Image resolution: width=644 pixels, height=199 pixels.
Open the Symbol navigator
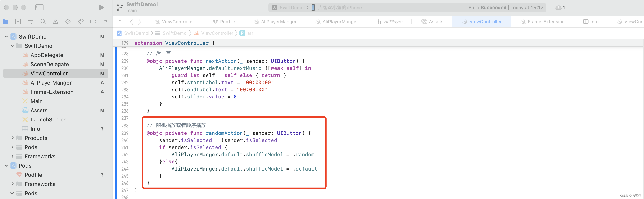click(x=31, y=22)
